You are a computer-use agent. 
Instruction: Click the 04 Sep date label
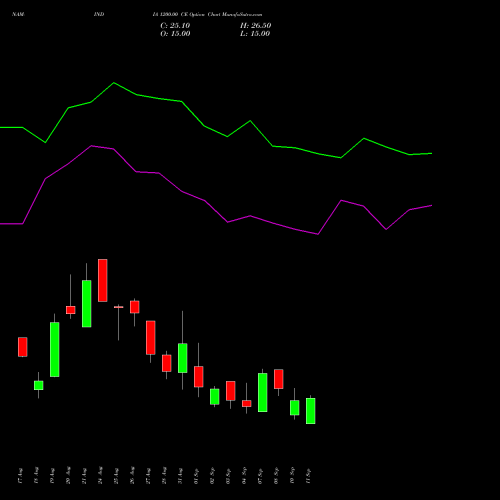tap(245, 476)
